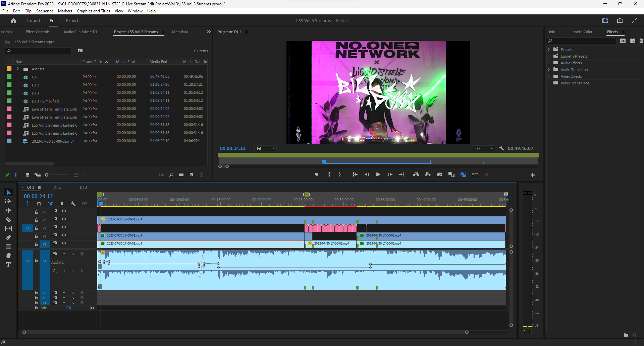This screenshot has height=346, width=644.
Task: Export frame with camera icon
Action: [439, 175]
